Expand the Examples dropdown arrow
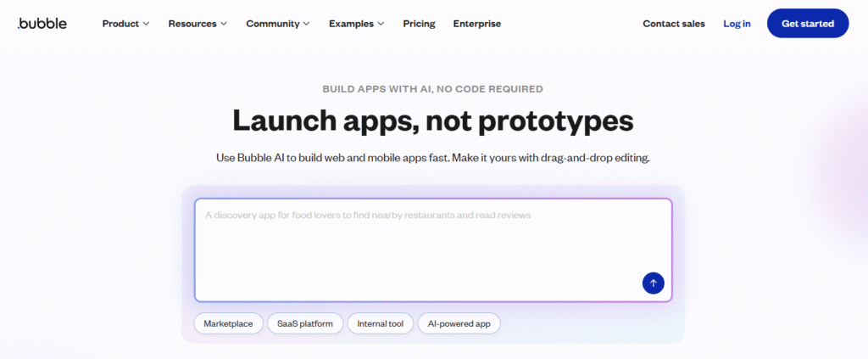This screenshot has height=359, width=868. click(x=381, y=24)
